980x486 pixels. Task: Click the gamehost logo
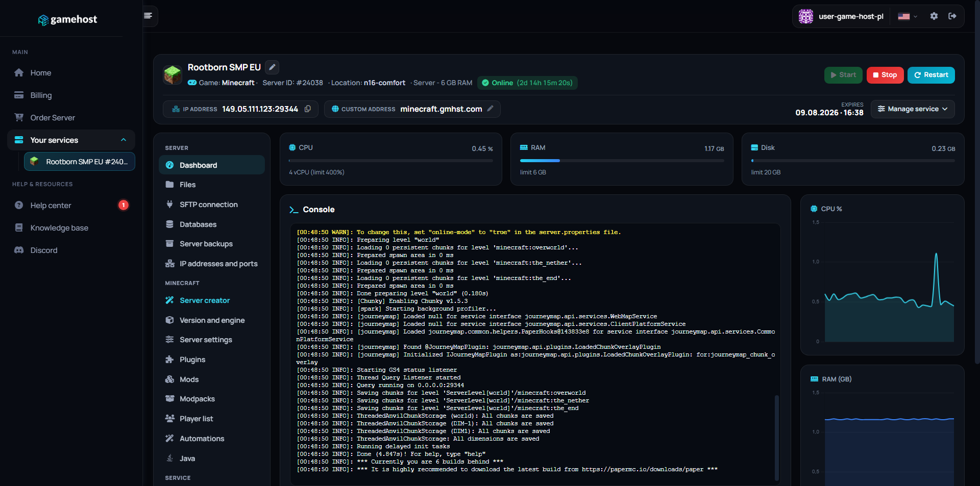67,19
